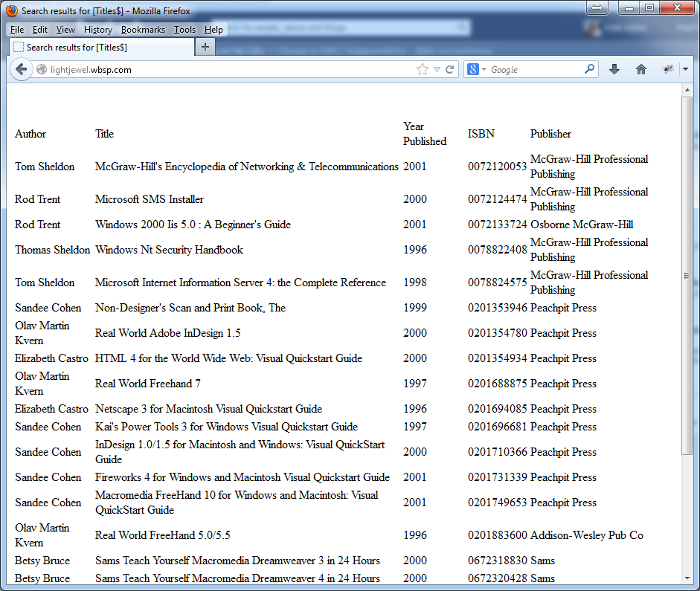Image resolution: width=700 pixels, height=591 pixels.
Task: Click the vertical scrollbar thumb
Action: pyautogui.click(x=687, y=276)
